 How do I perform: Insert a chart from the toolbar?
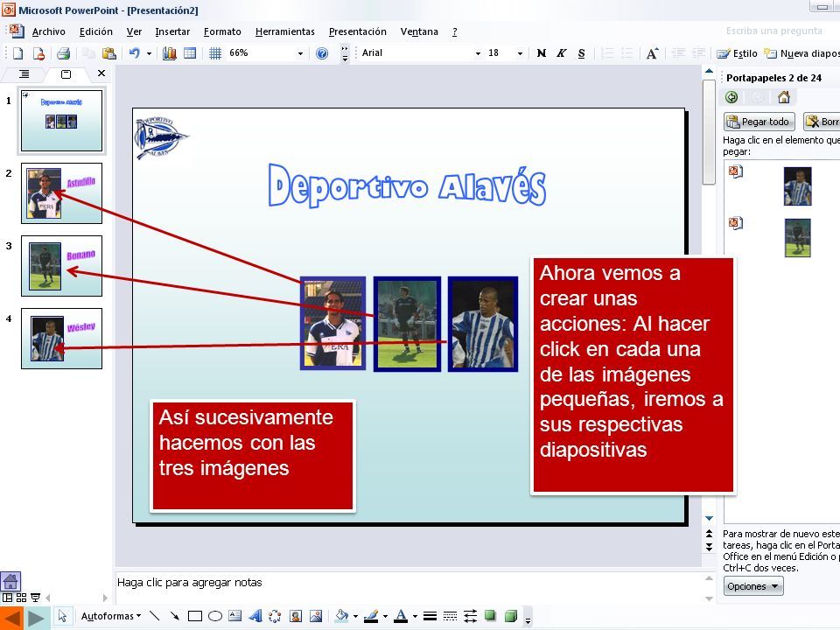[169, 53]
